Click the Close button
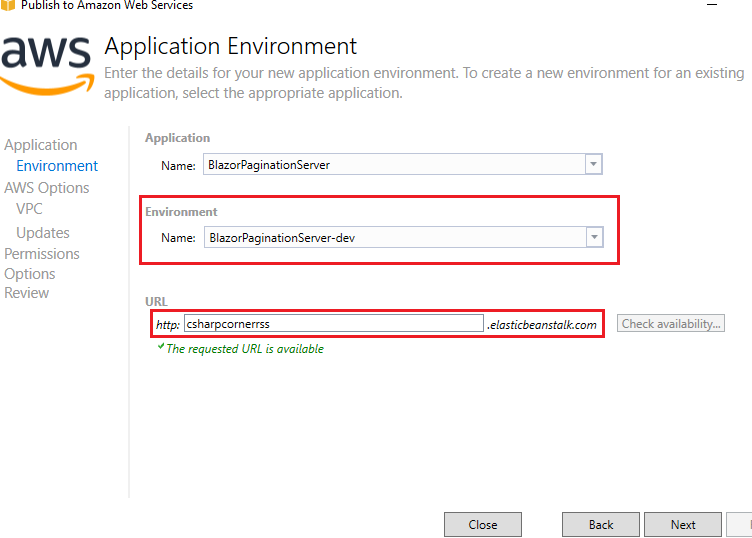This screenshot has width=752, height=538. [x=482, y=525]
